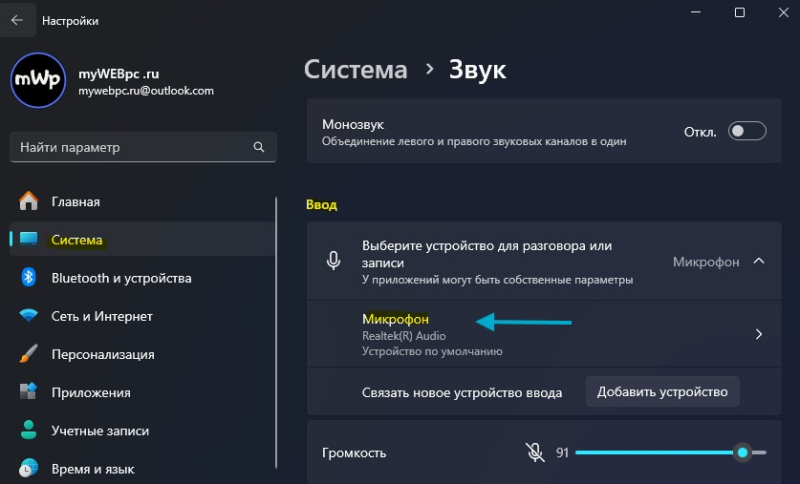This screenshot has height=484, width=800.
Task: Open Bluetooth и устройства section
Action: (x=121, y=278)
